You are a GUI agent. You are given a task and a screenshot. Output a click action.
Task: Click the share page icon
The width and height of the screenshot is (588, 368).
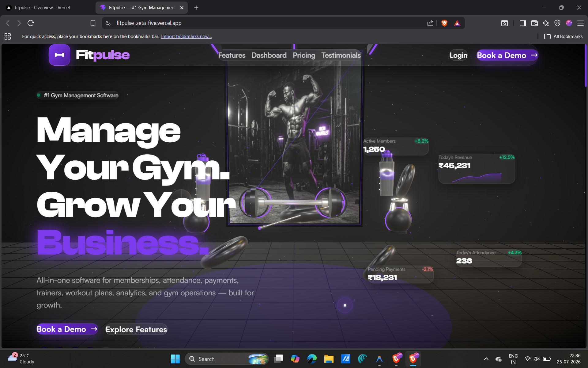tap(430, 23)
